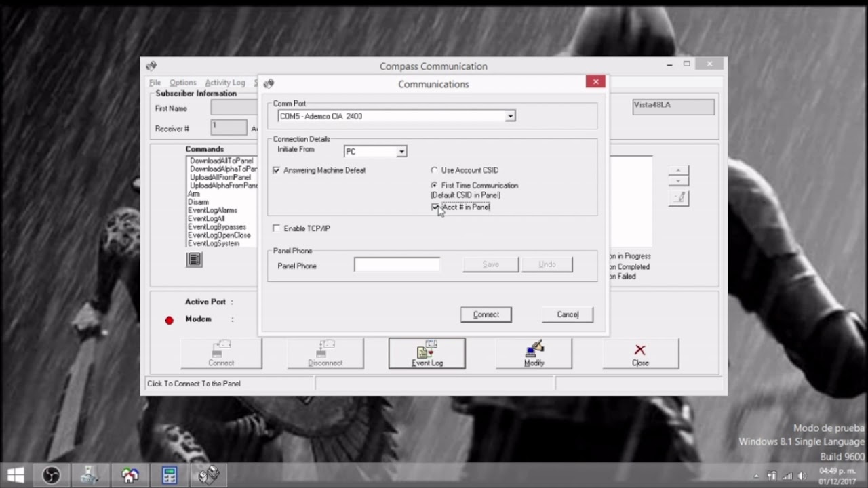Select the Arm command
Viewport: 868px width, 488px height.
(194, 194)
